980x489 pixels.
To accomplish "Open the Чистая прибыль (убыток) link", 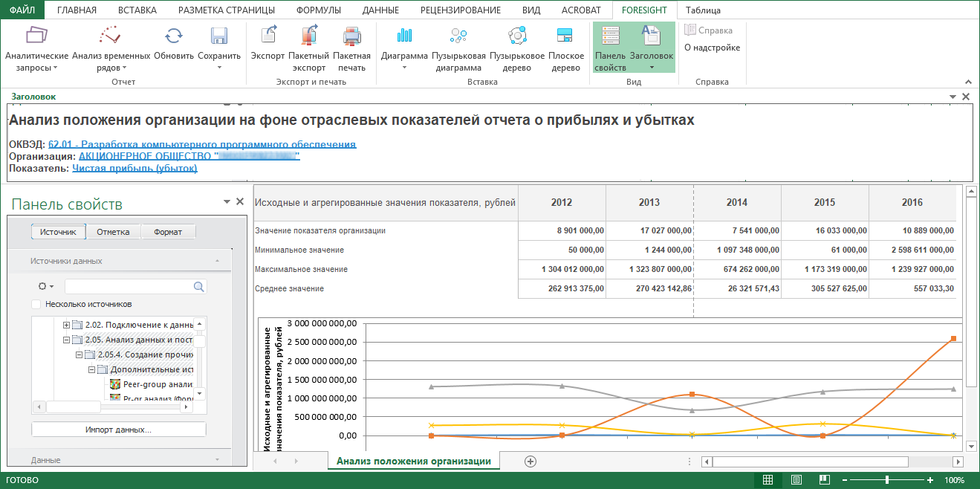I will [x=134, y=169].
